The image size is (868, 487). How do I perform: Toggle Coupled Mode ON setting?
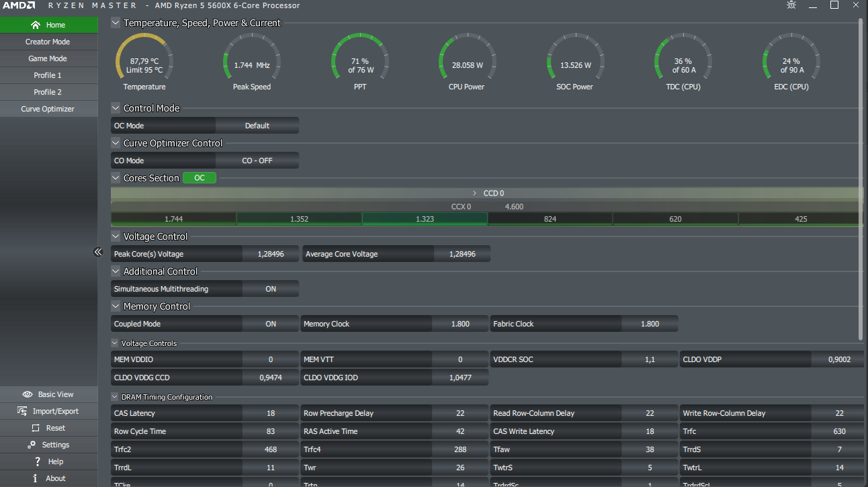[271, 324]
